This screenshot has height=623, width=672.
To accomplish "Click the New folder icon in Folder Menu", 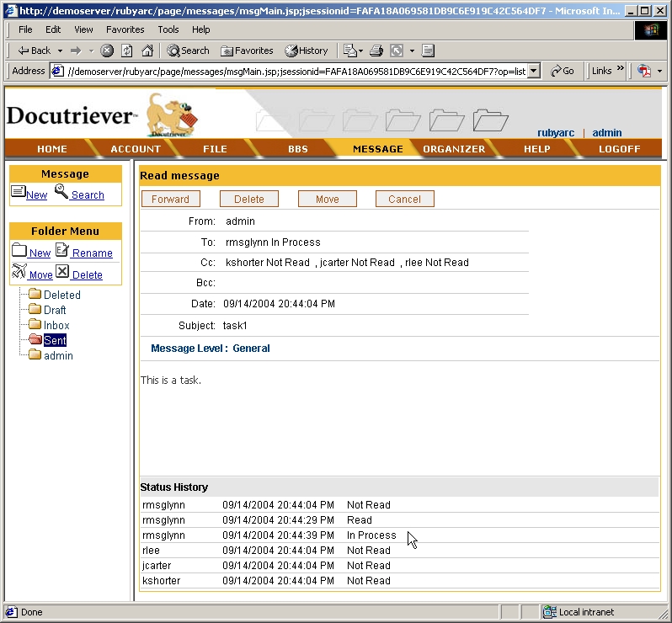I will [x=19, y=250].
